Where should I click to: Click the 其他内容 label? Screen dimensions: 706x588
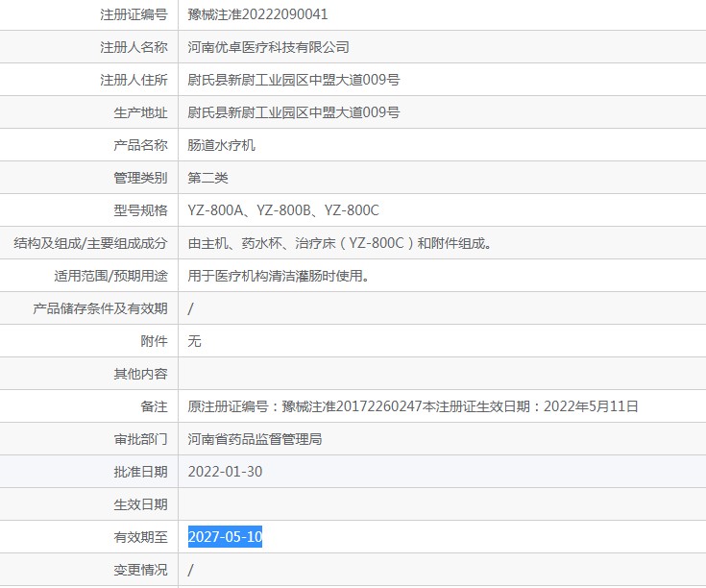140,374
